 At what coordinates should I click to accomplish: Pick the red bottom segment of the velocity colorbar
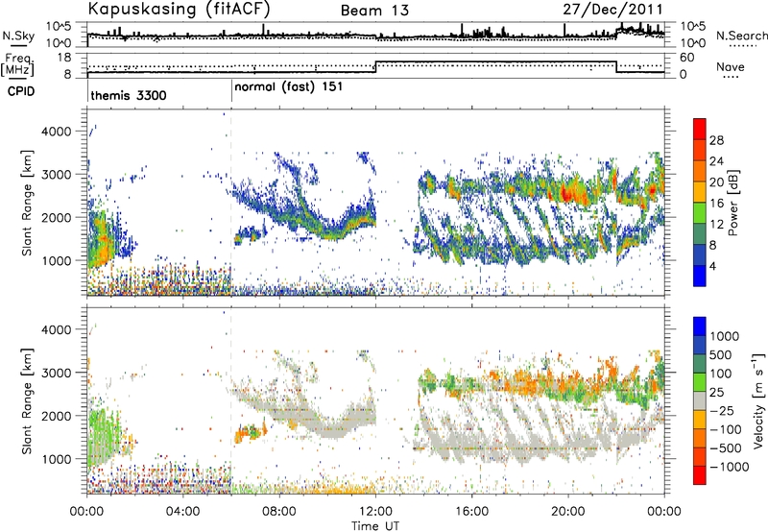click(x=700, y=475)
